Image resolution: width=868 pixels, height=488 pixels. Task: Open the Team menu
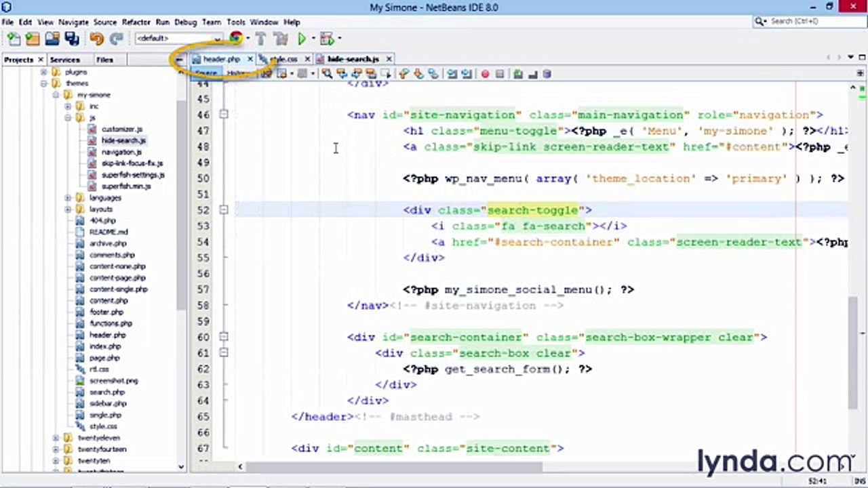pos(211,22)
